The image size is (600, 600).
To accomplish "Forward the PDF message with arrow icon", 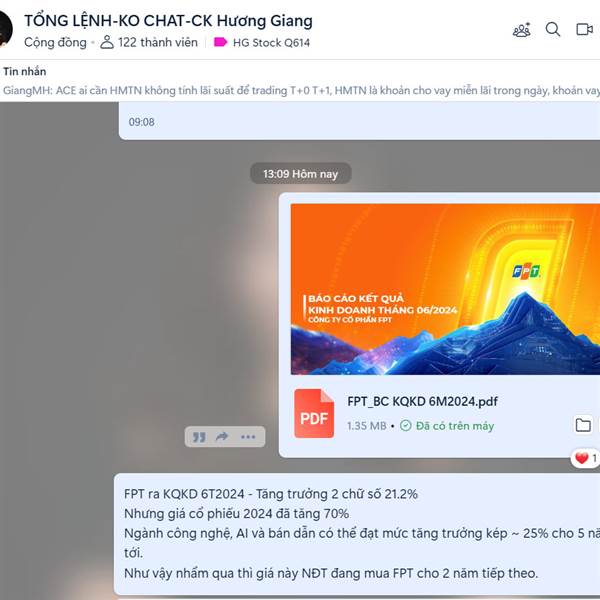I will (x=222, y=437).
